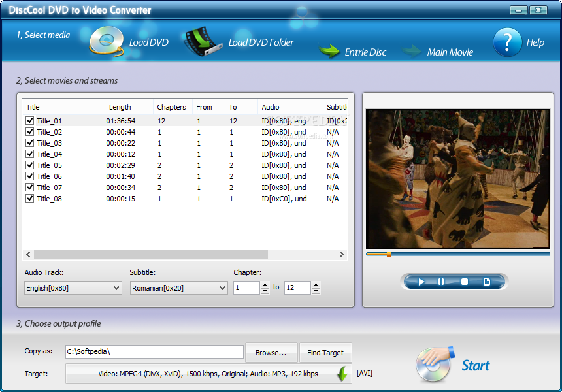
Task: Click the Main Movie label
Action: [450, 52]
